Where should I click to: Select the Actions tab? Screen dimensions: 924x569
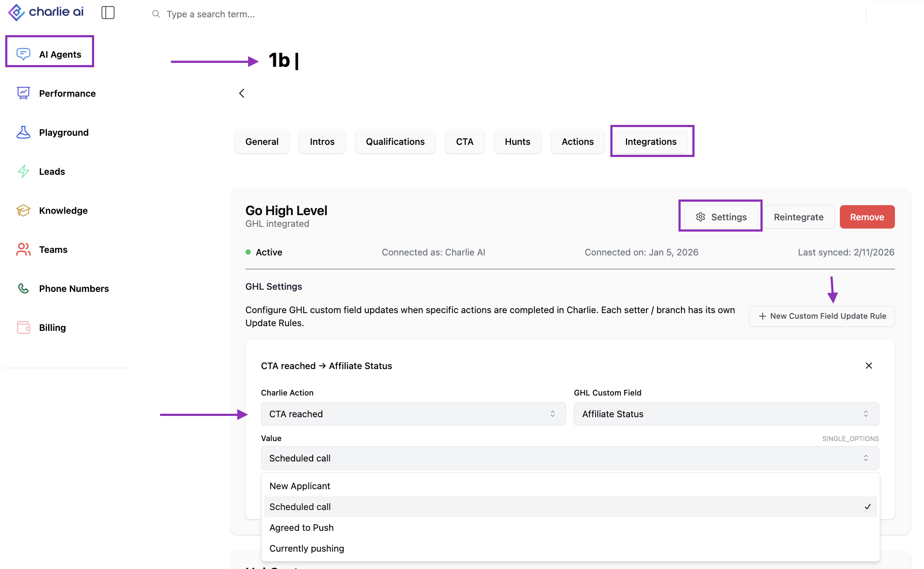(x=578, y=141)
